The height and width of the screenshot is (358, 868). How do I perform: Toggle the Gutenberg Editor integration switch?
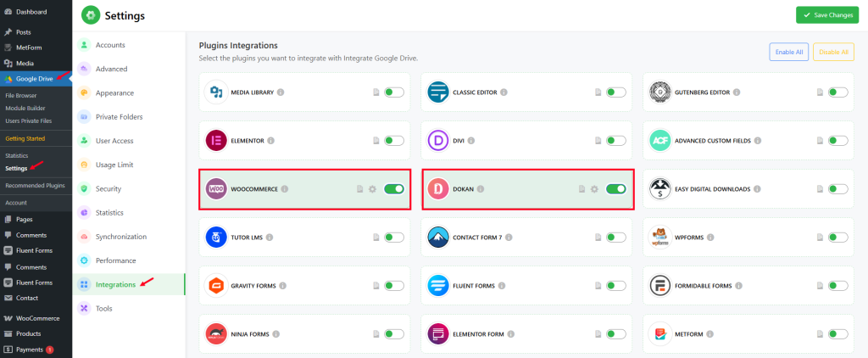click(838, 92)
